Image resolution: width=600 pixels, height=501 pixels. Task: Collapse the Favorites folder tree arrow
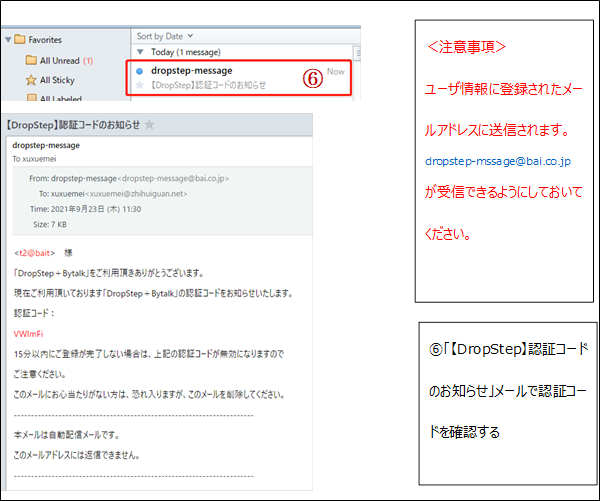point(8,39)
